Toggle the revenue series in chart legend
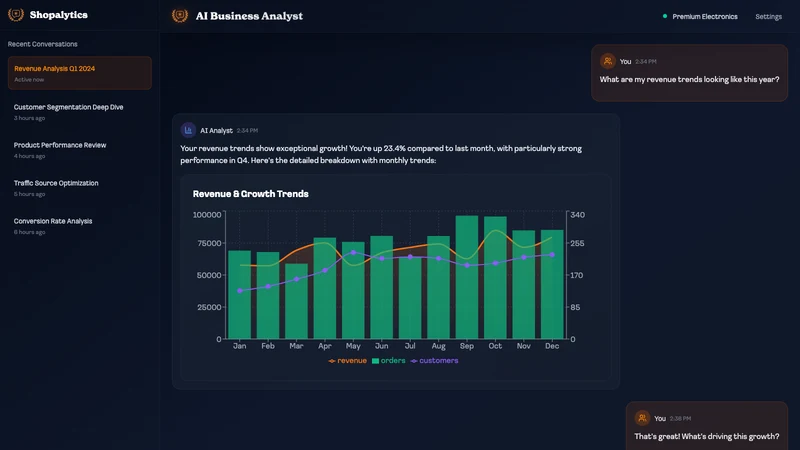This screenshot has height=450, width=800. (x=347, y=361)
